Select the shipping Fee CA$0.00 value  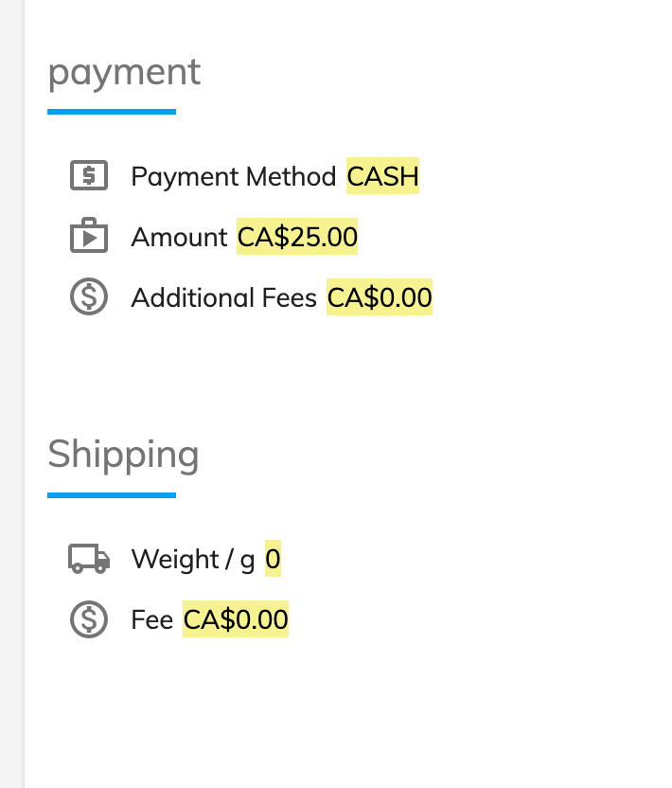pyautogui.click(x=236, y=619)
